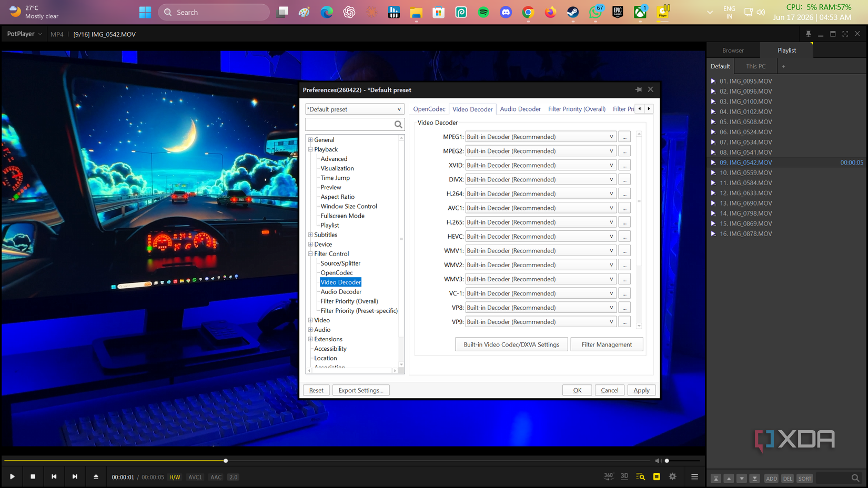This screenshot has height=488, width=868.
Task: Collapse the Filter Control tree node
Action: click(x=310, y=253)
